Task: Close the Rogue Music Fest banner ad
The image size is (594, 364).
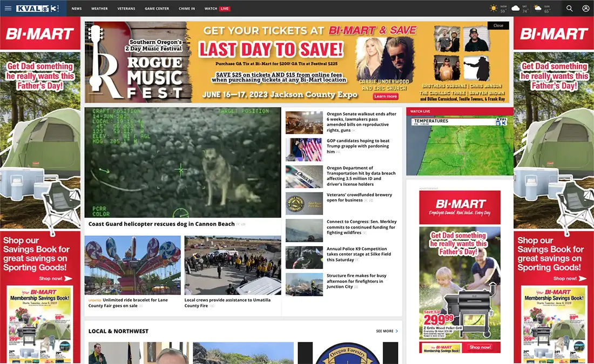Action: coord(498,25)
